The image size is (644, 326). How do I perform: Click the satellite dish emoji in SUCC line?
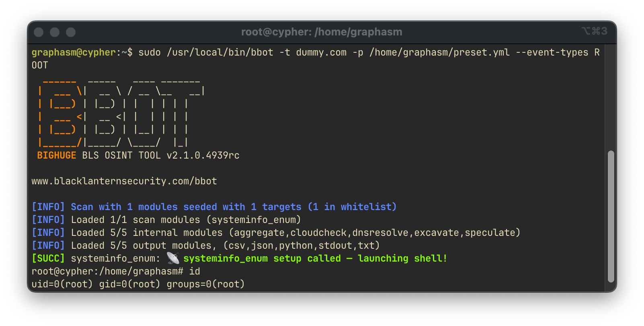[x=173, y=258]
